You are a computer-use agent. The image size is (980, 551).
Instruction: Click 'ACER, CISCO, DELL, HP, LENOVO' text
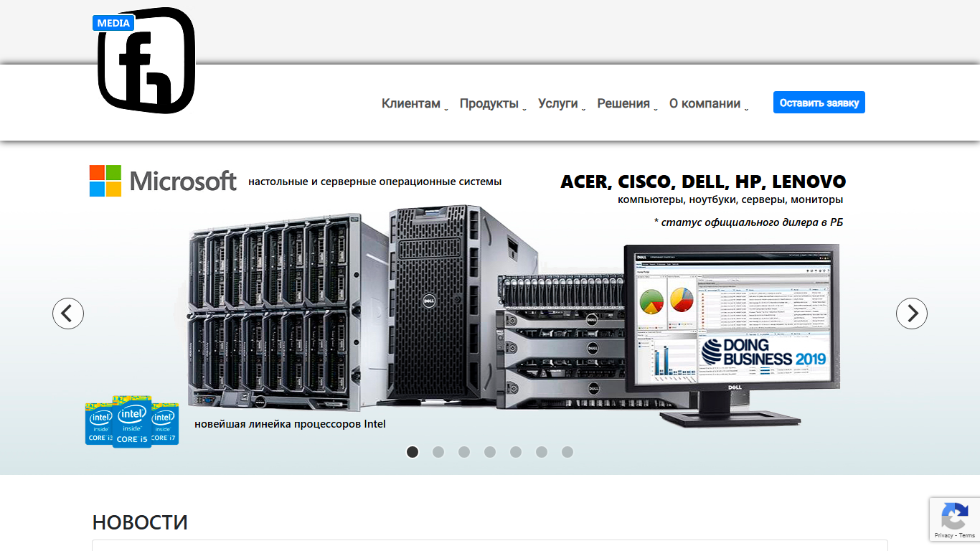(x=703, y=182)
